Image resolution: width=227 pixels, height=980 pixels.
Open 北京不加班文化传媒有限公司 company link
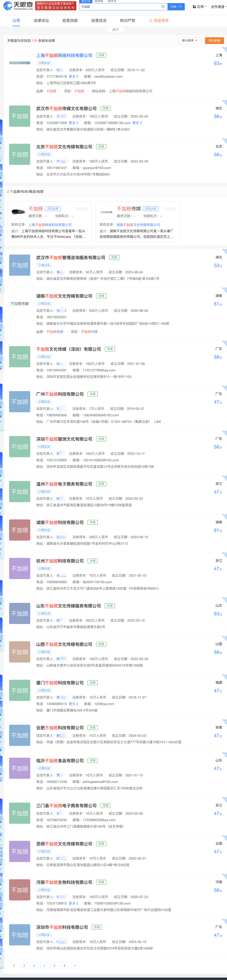click(x=64, y=147)
